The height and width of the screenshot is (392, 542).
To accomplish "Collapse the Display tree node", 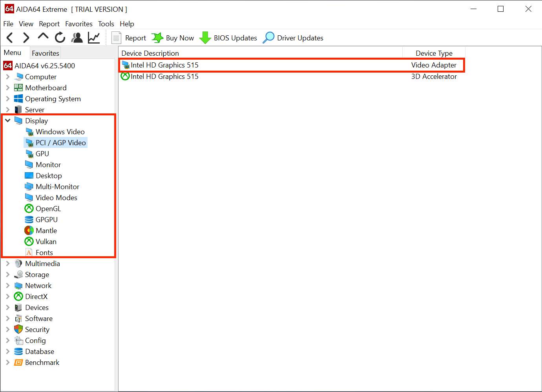I will [8, 120].
